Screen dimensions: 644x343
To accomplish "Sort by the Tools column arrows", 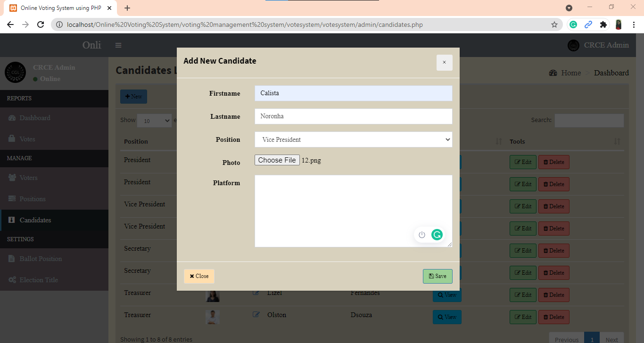I will [617, 141].
